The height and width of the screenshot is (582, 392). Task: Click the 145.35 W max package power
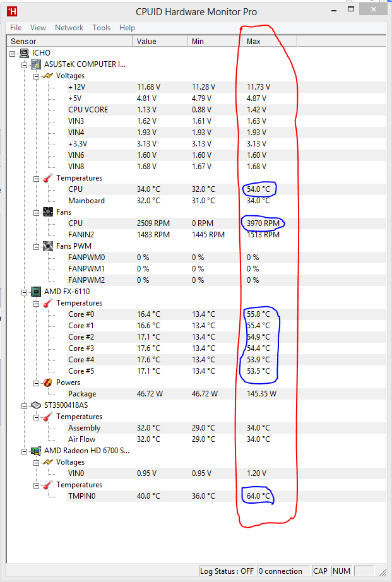click(x=262, y=394)
